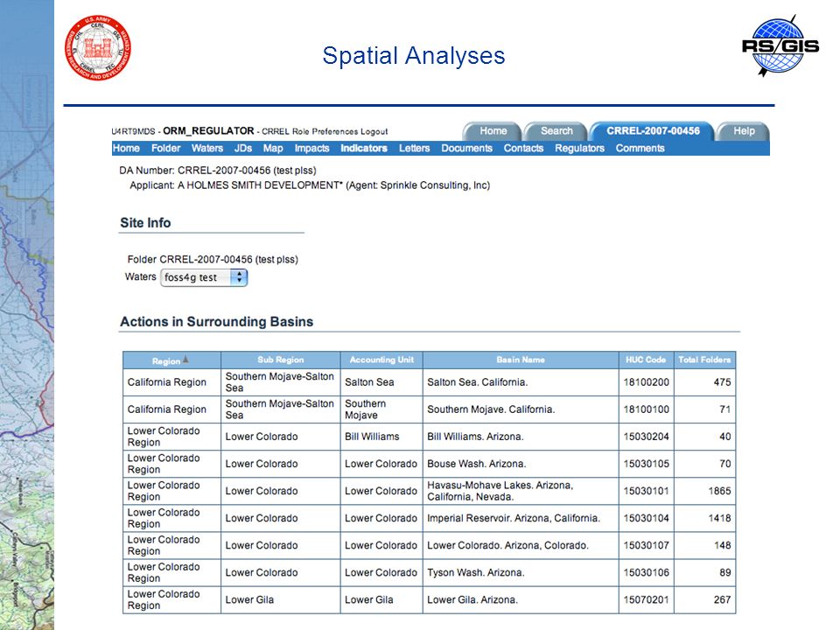Click the Region column sort arrow
Screen dimensions: 840x630
click(185, 360)
